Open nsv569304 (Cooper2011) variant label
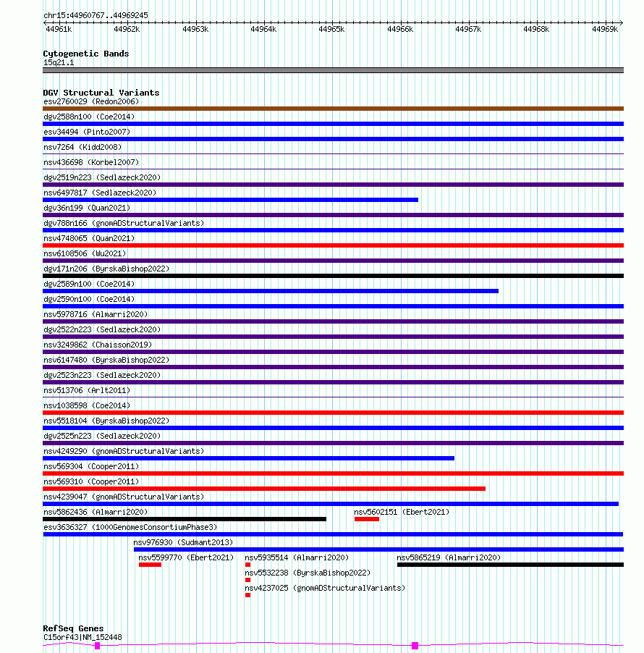The width and height of the screenshot is (644, 653). 91,466
